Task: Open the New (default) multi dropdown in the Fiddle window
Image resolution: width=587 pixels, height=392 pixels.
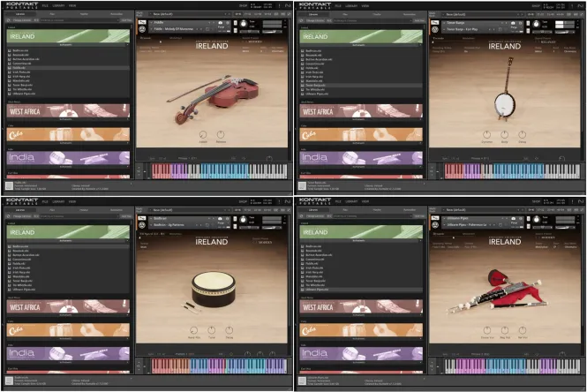Action: point(191,14)
